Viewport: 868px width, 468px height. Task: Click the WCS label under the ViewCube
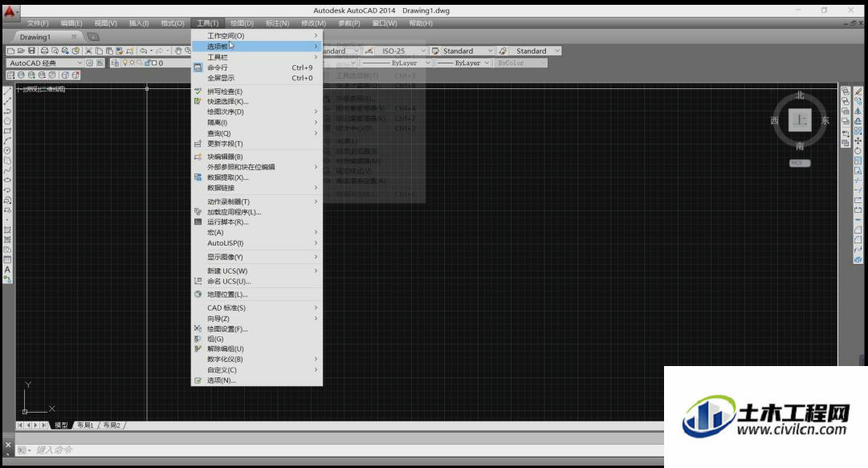(x=800, y=163)
